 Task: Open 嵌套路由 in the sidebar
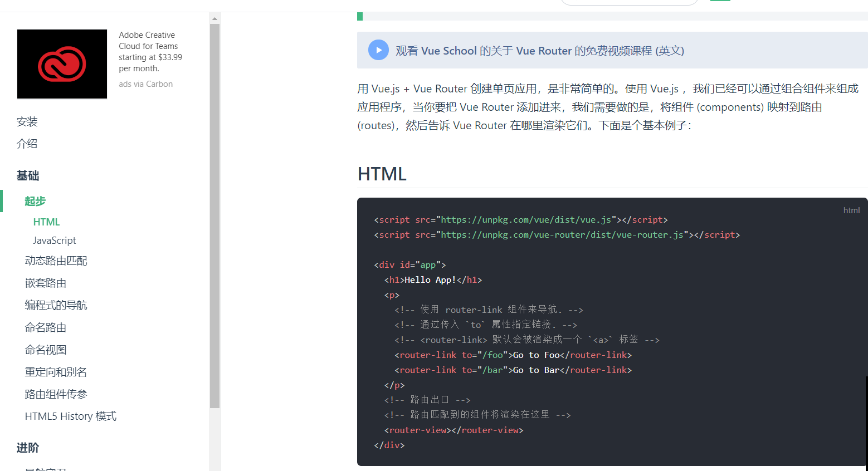click(46, 283)
